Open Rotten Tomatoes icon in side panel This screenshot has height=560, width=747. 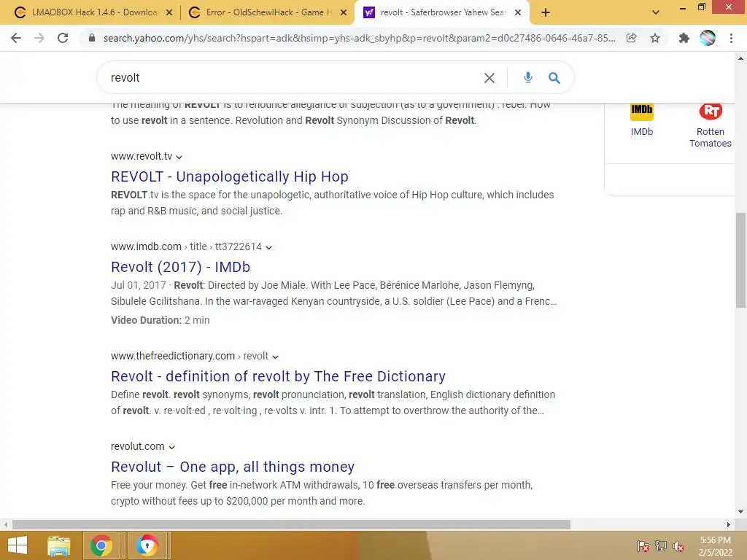(x=711, y=112)
